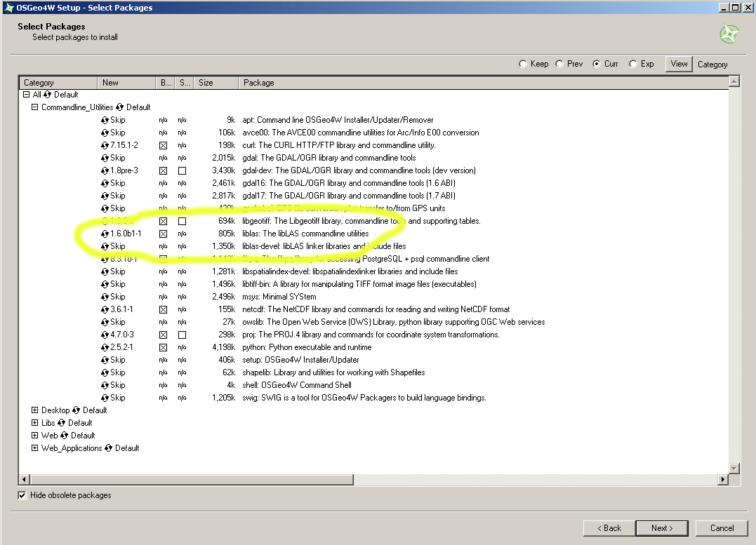
Task: Click the horizontal scrollbar right arrow
Action: click(722, 480)
